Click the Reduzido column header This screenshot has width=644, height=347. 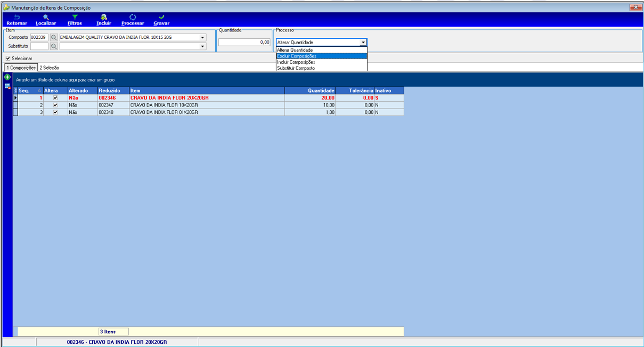coord(113,90)
